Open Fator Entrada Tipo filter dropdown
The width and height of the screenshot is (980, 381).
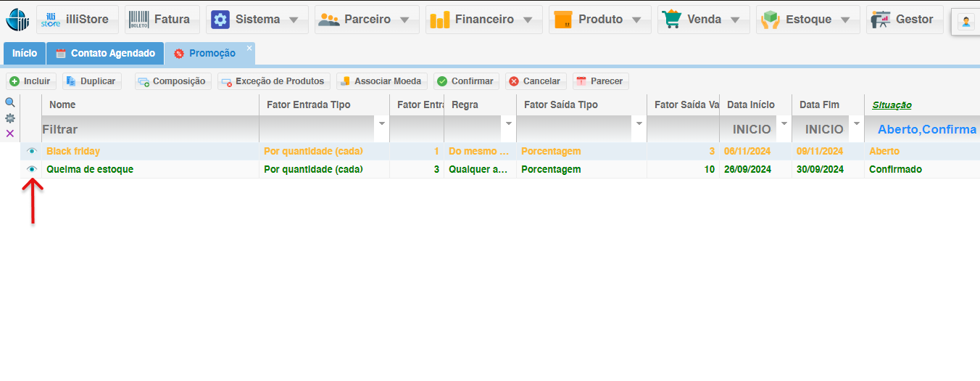tap(382, 124)
